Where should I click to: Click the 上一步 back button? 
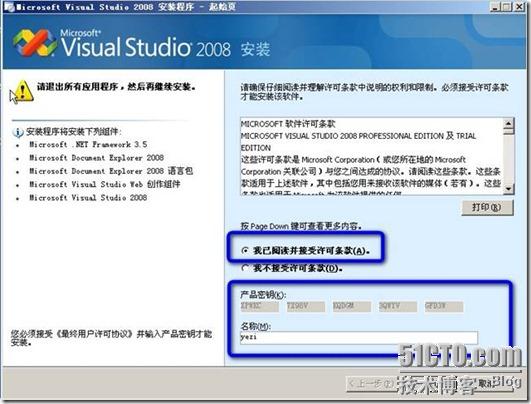(371, 384)
